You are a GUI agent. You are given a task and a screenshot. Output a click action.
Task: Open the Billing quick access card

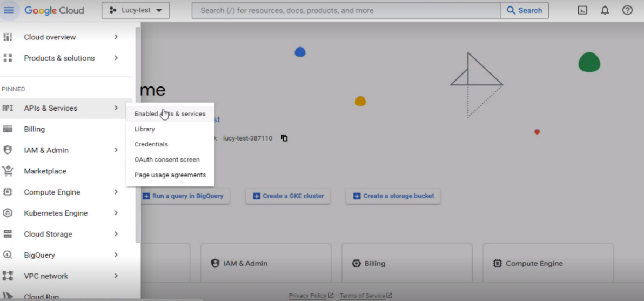tap(407, 263)
